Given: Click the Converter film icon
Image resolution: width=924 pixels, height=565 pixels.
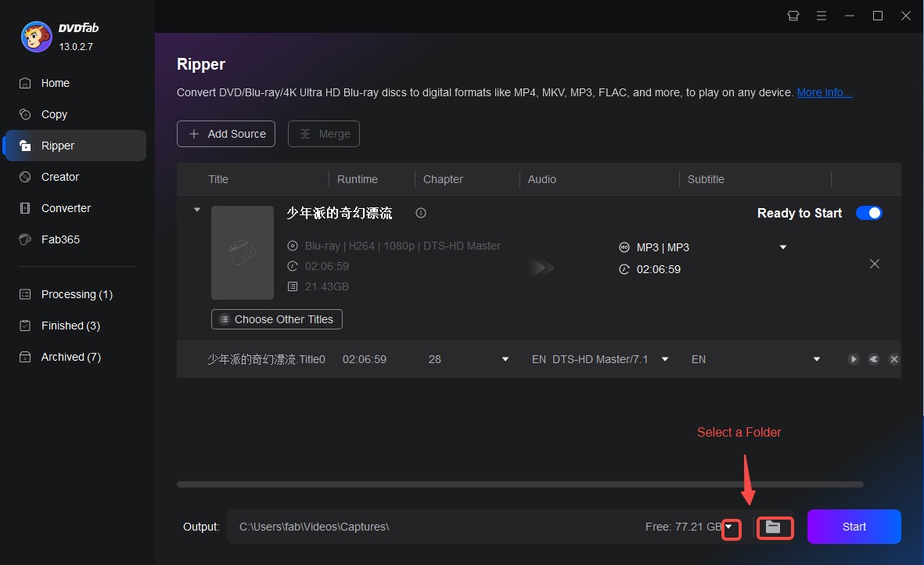Looking at the screenshot, I should point(25,208).
